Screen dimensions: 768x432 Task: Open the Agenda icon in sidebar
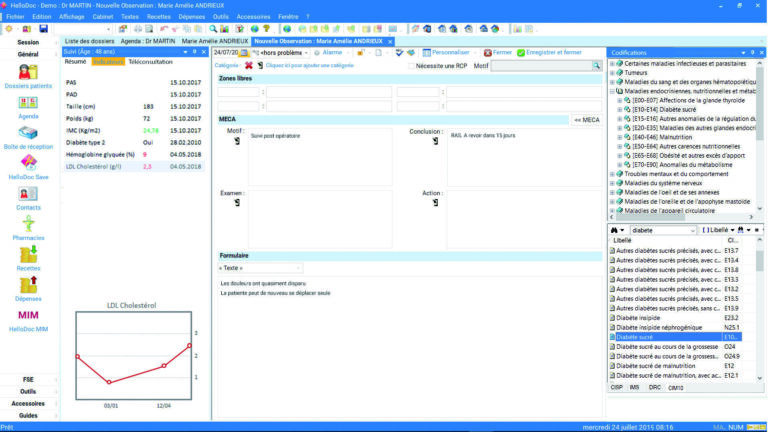(x=28, y=105)
